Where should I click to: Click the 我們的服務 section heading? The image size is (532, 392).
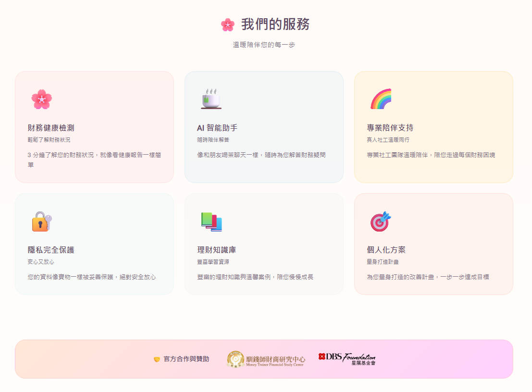click(x=275, y=24)
